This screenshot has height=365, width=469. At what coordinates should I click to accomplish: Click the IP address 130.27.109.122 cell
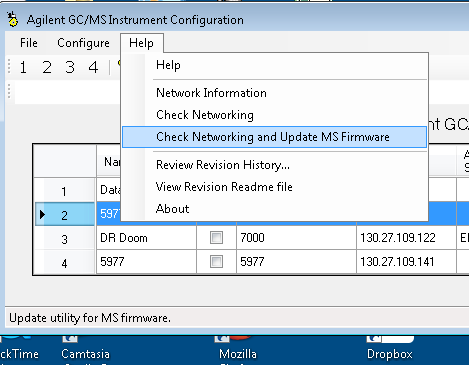406,238
